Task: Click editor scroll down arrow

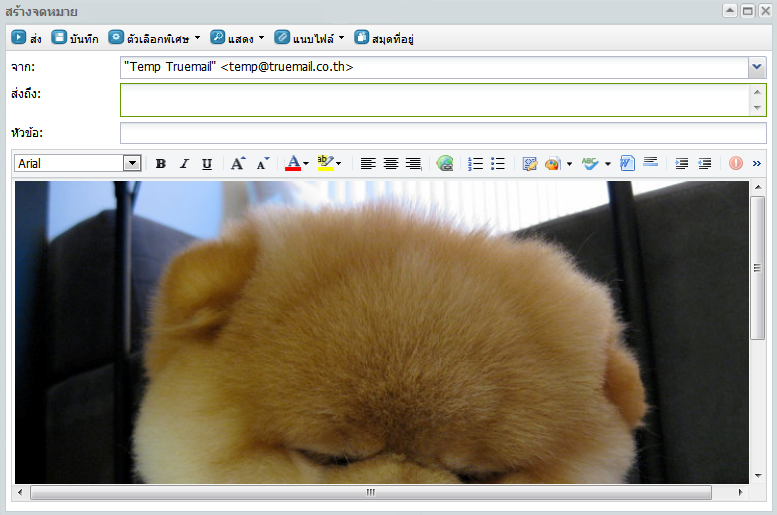Action: click(x=758, y=476)
